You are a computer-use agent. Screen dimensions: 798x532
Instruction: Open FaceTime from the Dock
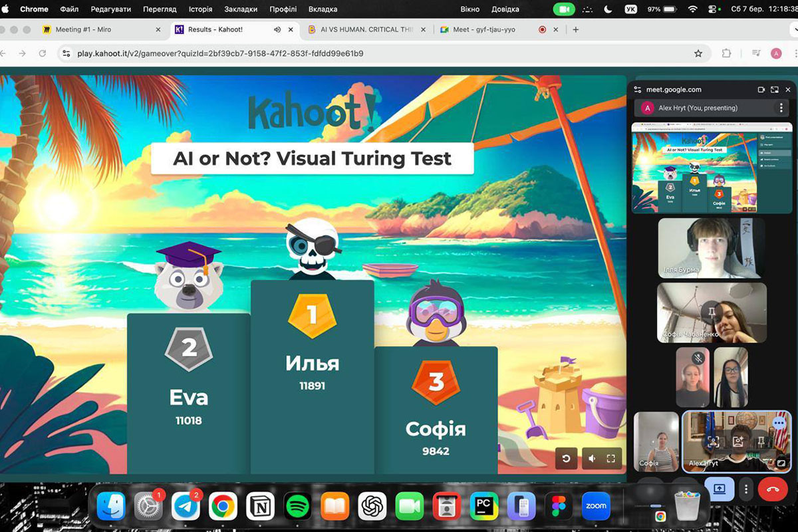[x=410, y=507]
